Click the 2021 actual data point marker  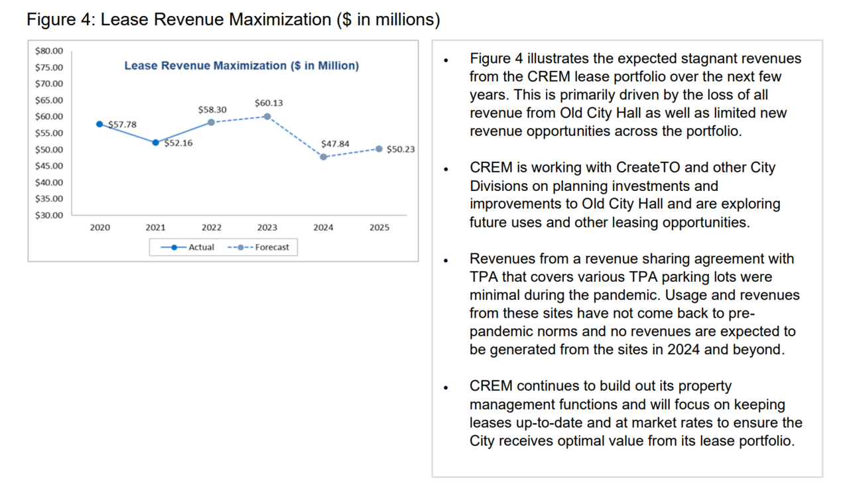click(x=156, y=143)
